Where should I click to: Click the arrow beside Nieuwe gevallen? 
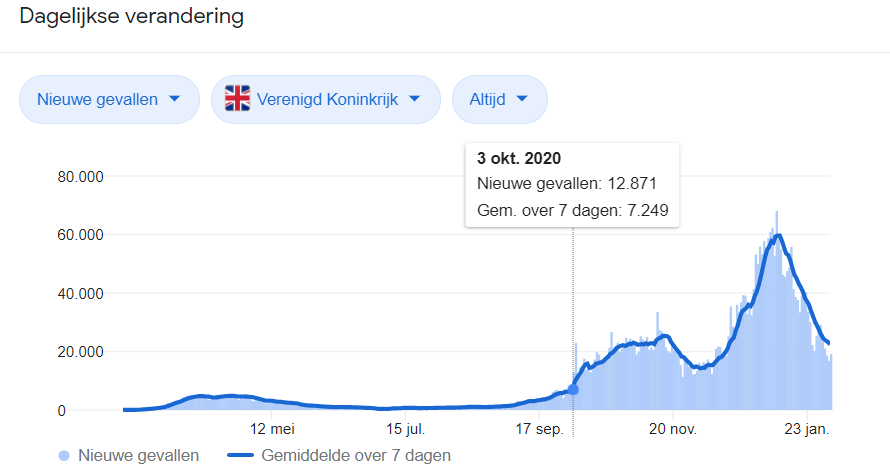coord(175,99)
